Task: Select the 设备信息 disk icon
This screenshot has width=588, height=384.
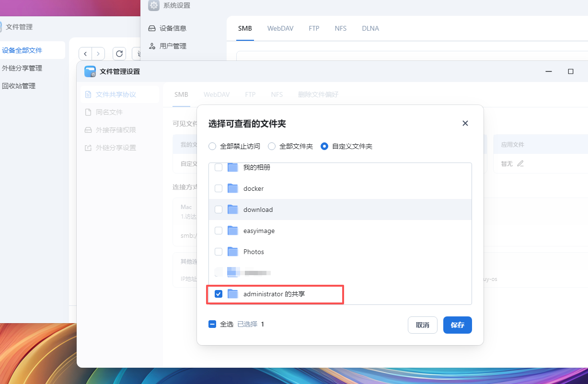Action: pyautogui.click(x=152, y=29)
